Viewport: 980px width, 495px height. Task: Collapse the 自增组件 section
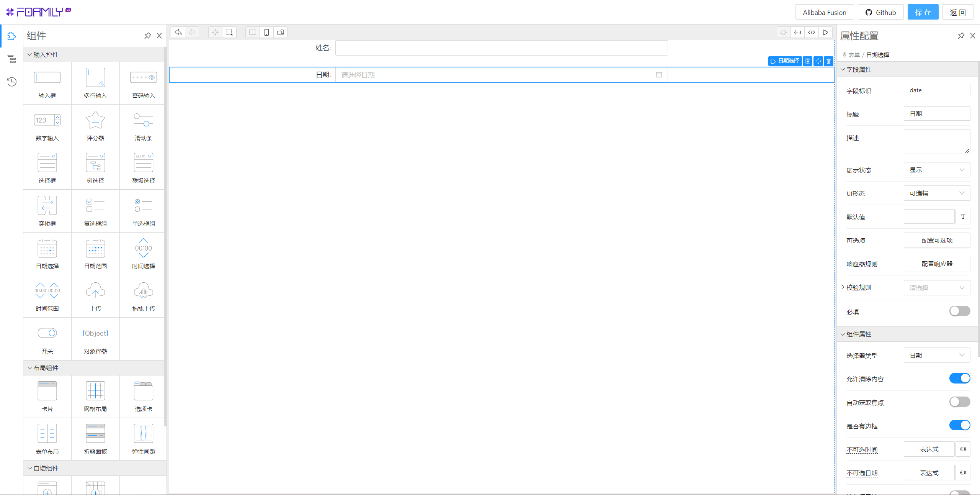coord(95,468)
